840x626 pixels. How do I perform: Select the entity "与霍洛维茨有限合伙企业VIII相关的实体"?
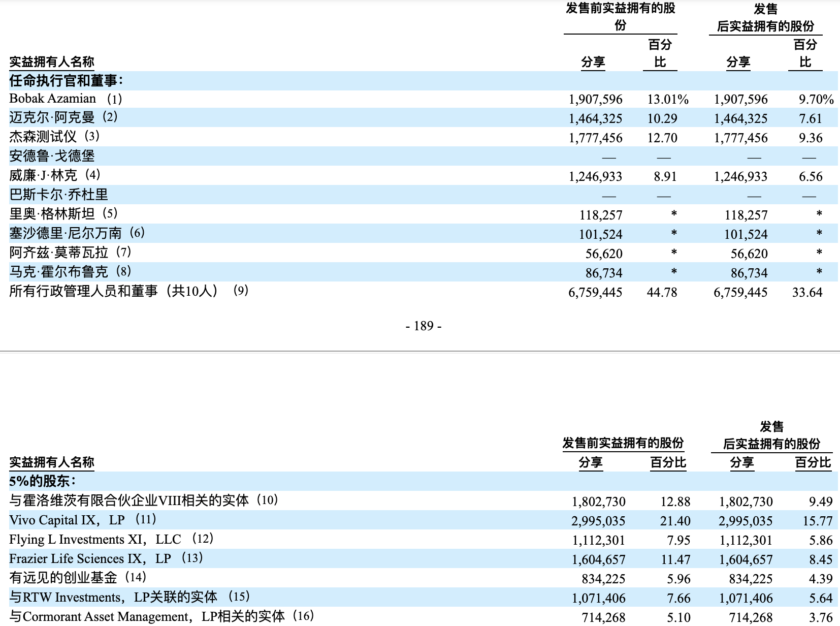pyautogui.click(x=129, y=501)
